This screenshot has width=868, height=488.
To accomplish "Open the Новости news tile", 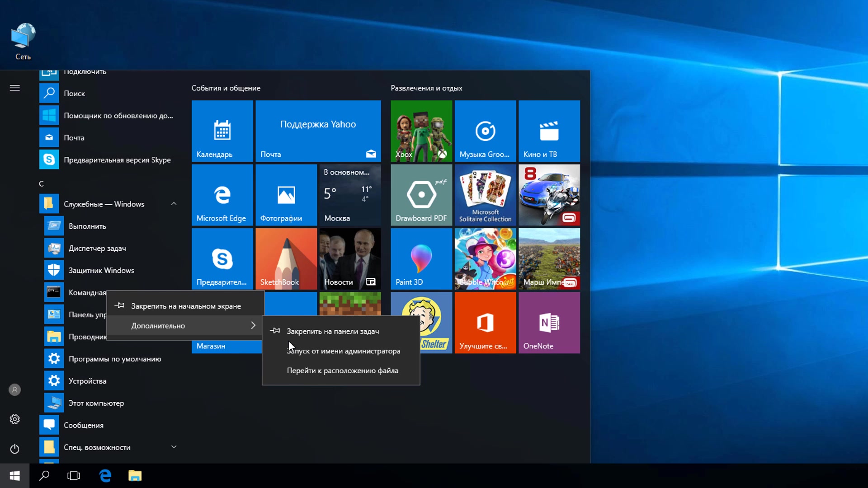I will coord(350,258).
